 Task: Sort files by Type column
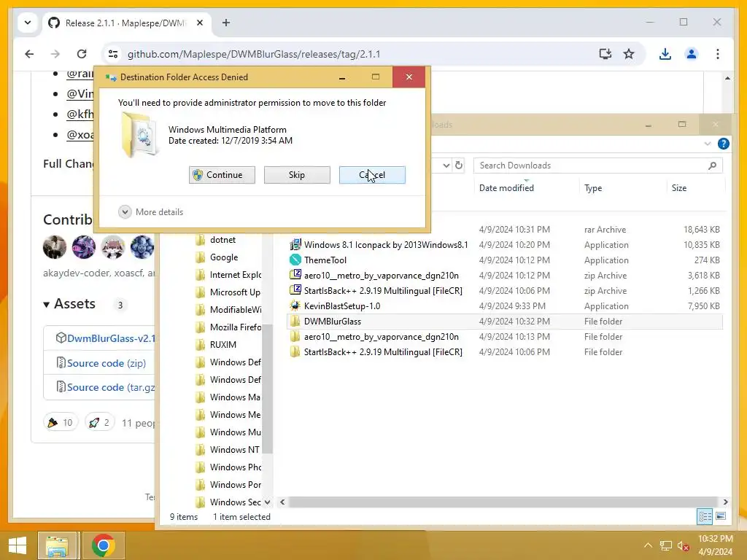tap(593, 188)
